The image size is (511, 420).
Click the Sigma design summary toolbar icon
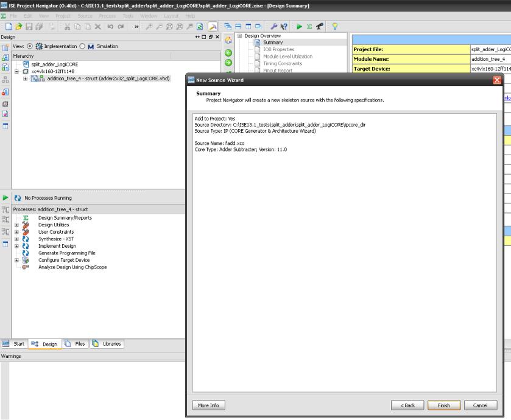309,26
